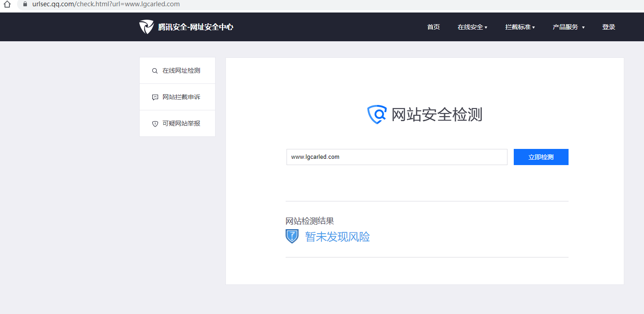Click the blue shield icon next to 暂未发现风险

tap(292, 236)
